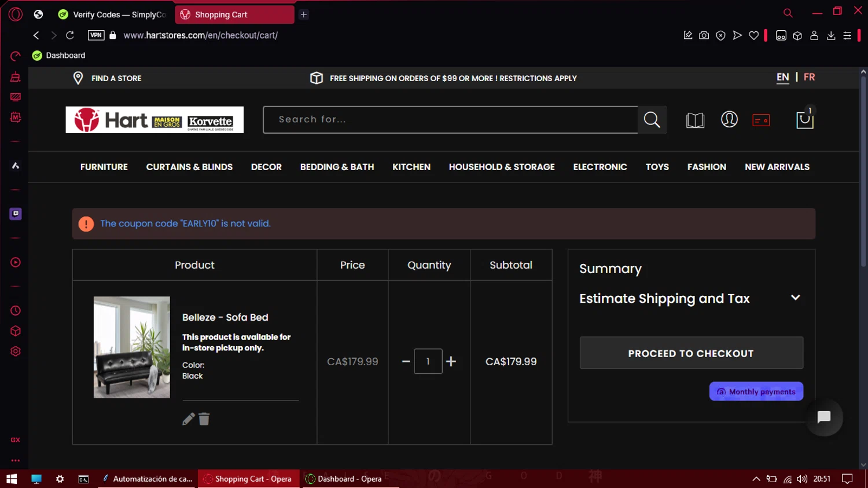Open the Electronic menu
Viewport: 868px width, 488px height.
[x=600, y=167]
